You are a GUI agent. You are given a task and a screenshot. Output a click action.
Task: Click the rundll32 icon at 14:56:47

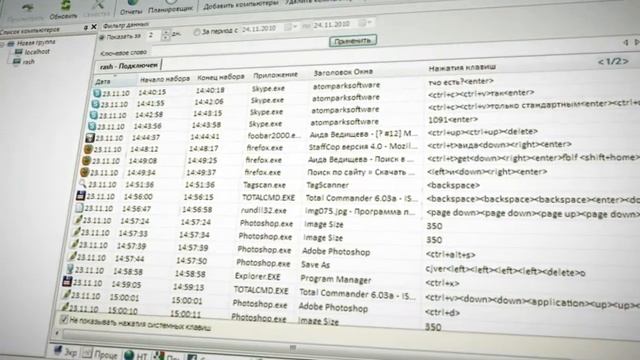[x=79, y=208]
